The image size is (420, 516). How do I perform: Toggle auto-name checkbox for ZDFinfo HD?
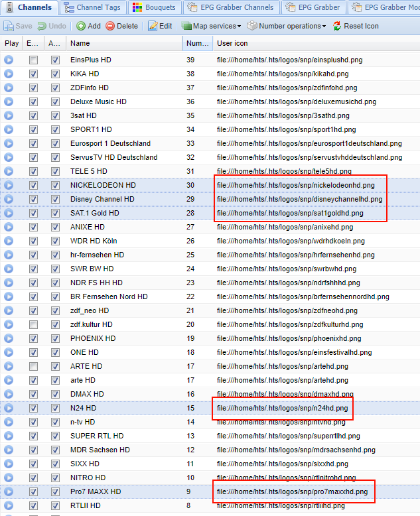[x=55, y=88]
